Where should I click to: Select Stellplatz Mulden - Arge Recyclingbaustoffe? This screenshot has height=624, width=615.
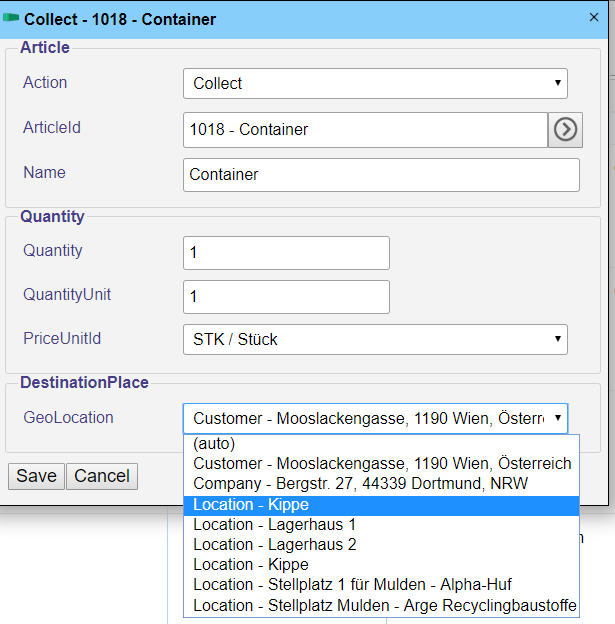[381, 606]
